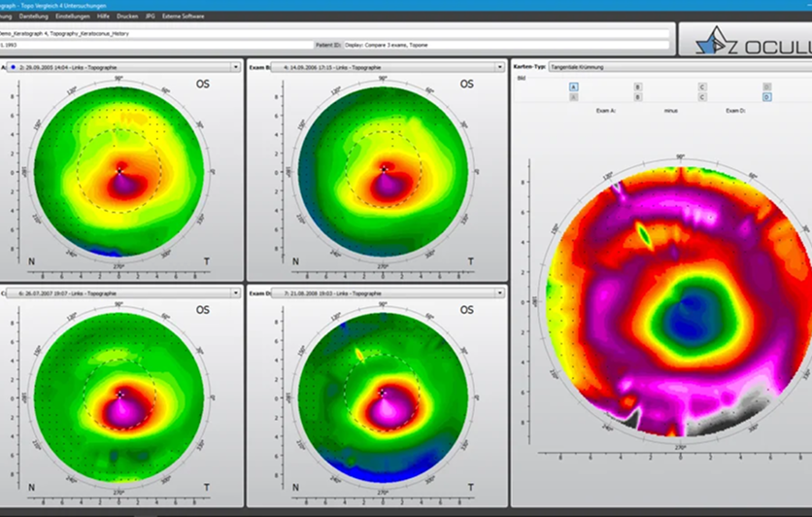
Task: Select image C in the bottom Bild row
Action: [x=702, y=97]
